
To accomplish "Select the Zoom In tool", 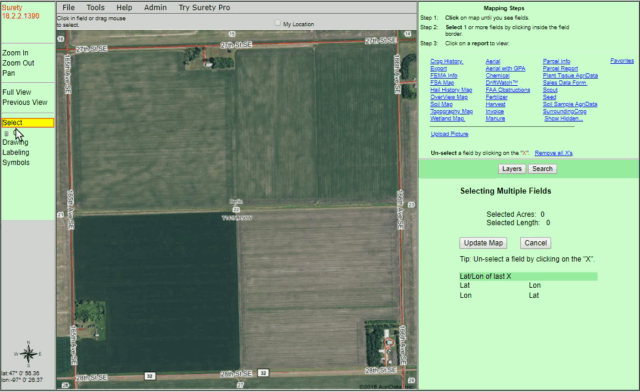I will [15, 53].
